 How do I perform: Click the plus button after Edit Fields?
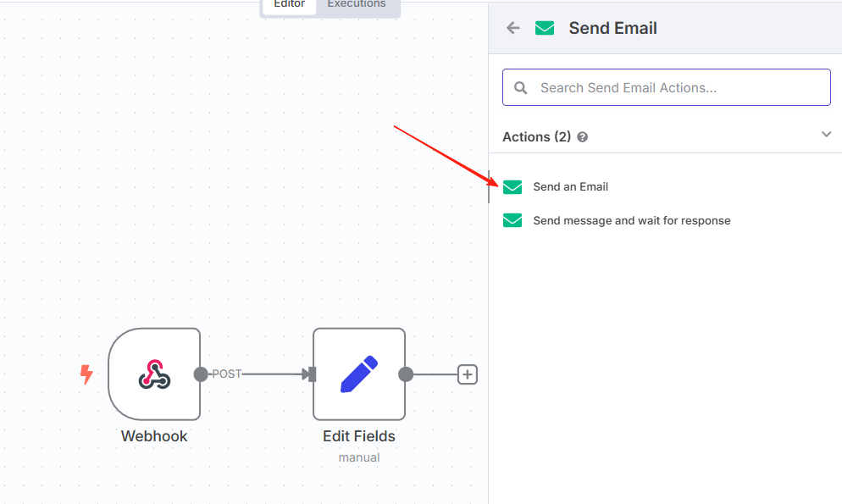click(468, 374)
